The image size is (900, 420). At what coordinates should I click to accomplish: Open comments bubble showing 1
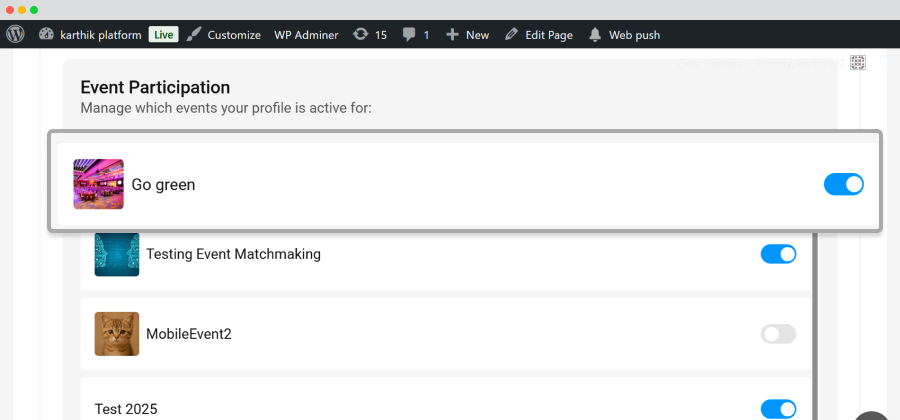click(416, 35)
